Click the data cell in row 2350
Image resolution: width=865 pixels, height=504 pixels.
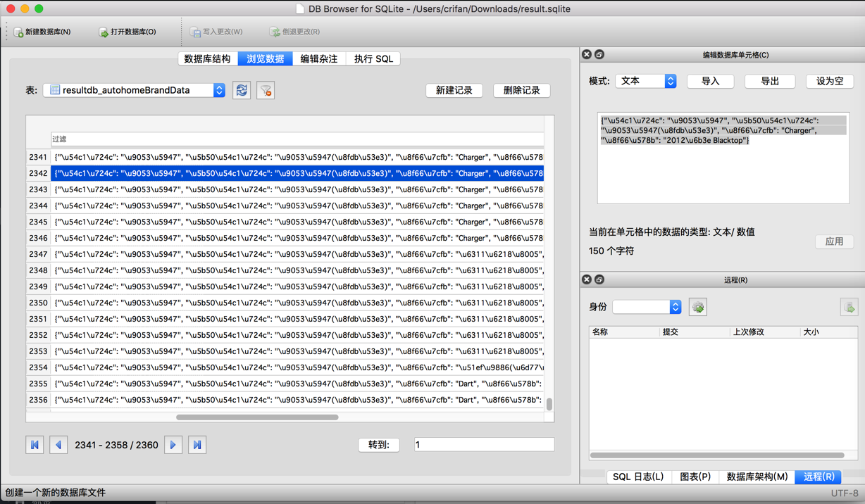(297, 303)
